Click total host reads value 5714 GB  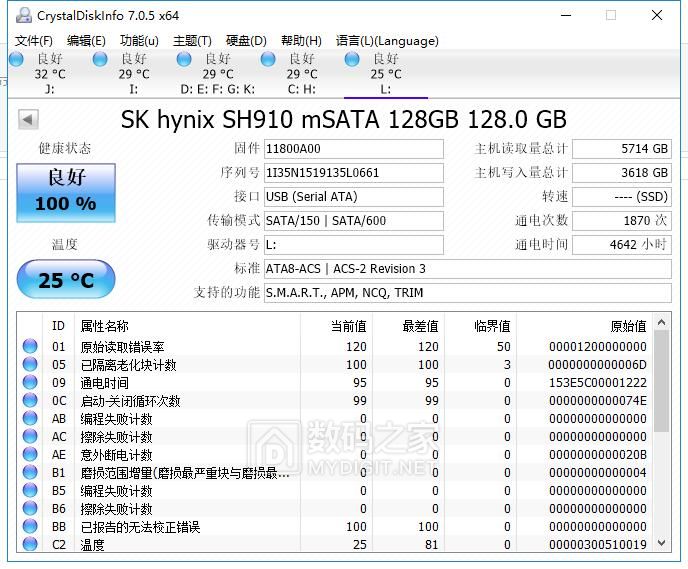click(622, 149)
